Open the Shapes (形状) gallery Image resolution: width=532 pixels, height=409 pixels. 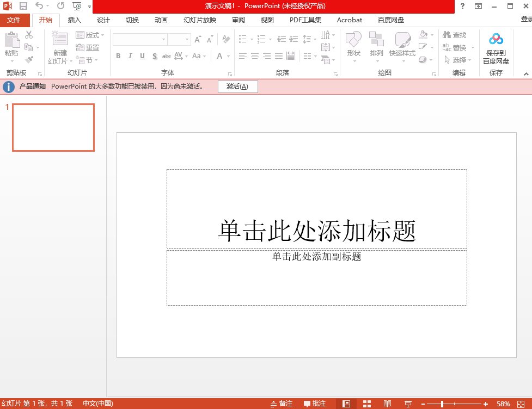tap(353, 46)
